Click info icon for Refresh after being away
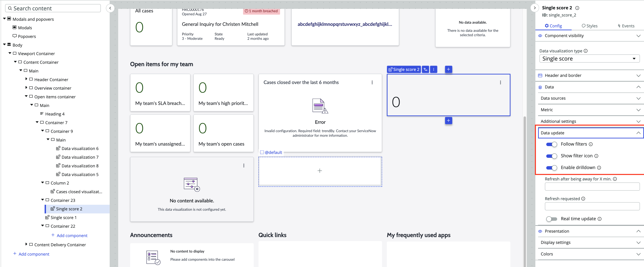 (x=615, y=179)
